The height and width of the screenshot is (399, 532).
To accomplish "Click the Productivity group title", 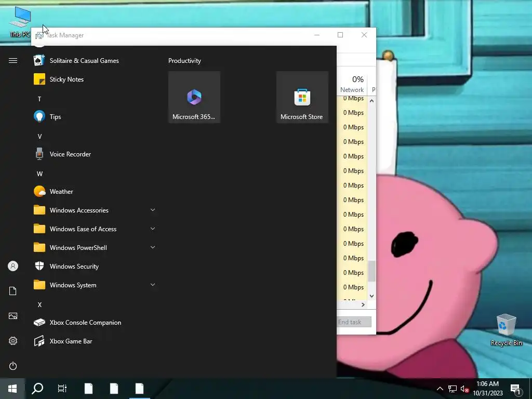I will (184, 61).
